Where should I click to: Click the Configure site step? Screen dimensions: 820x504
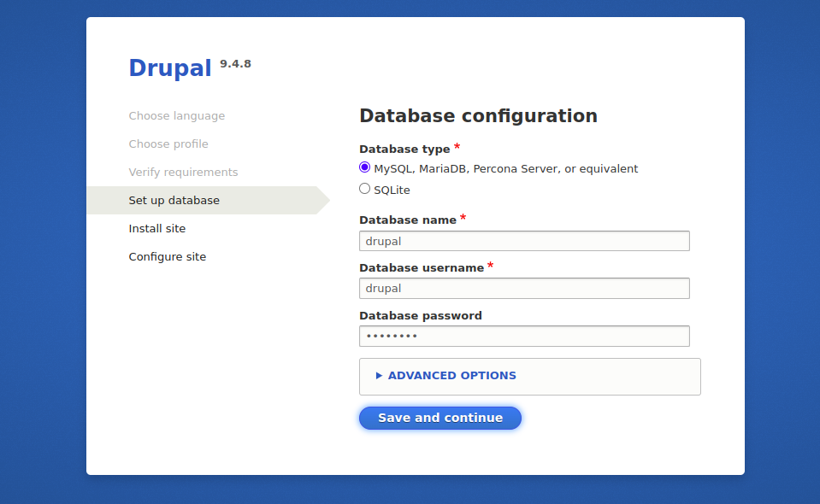[x=168, y=257]
